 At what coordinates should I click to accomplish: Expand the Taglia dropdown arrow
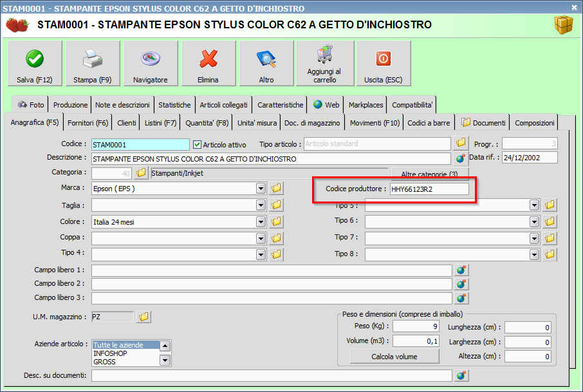[x=261, y=205]
